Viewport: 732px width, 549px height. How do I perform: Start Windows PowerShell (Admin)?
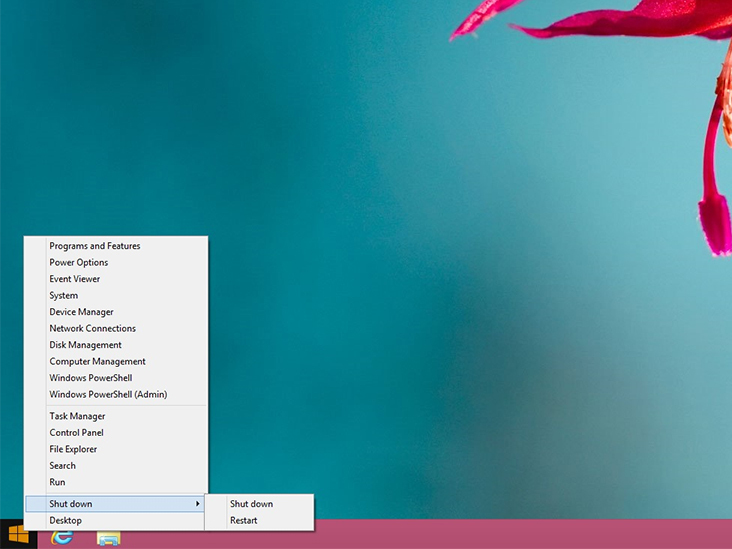pos(116,394)
